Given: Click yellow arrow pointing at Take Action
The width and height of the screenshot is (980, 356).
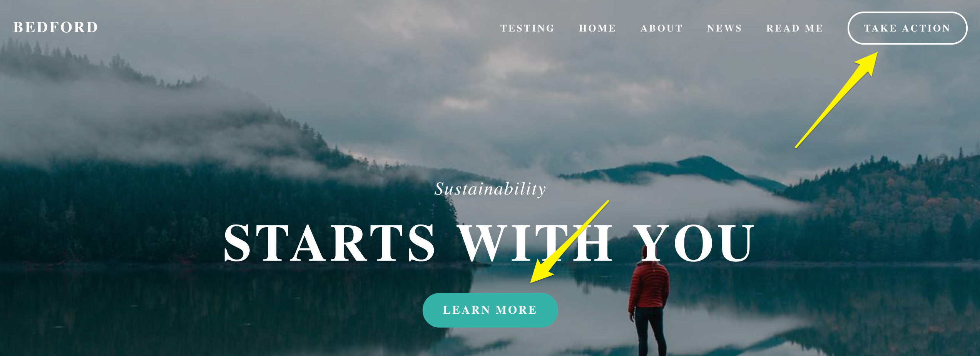Looking at the screenshot, I should pos(837,100).
